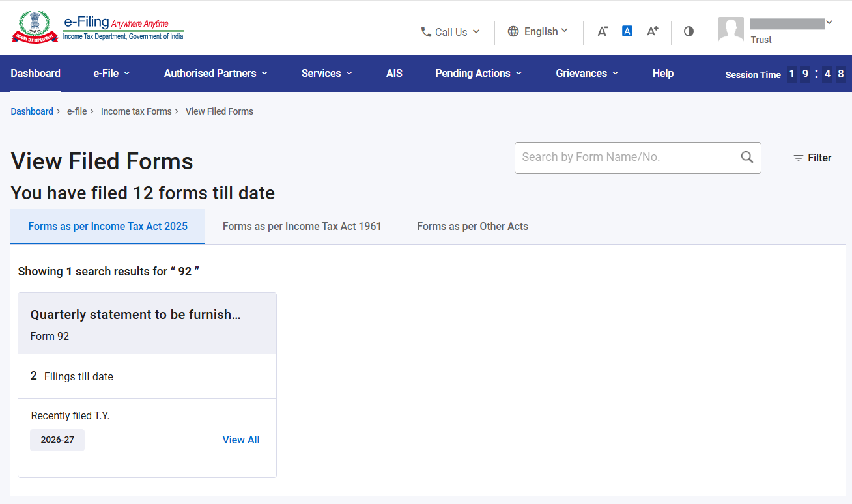Select Forms as per Income Tax Act 2025 tab
Viewport: 852px width, 504px height.
108,227
